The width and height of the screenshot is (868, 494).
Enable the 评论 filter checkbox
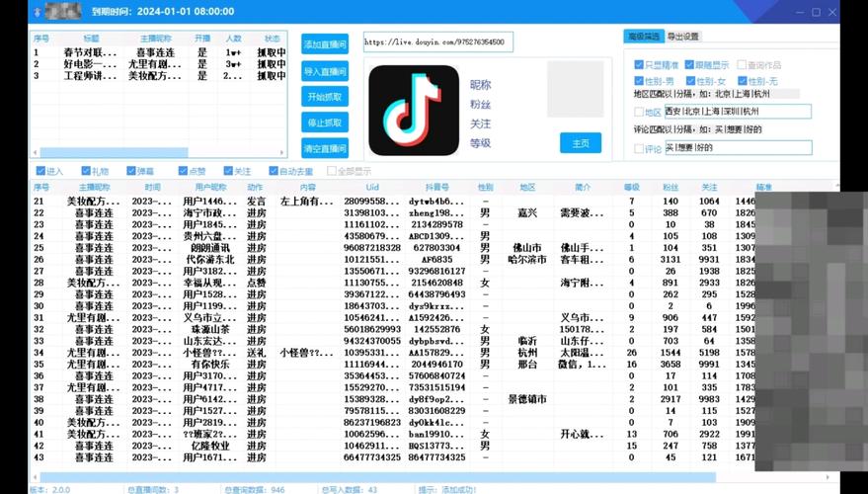click(x=639, y=148)
